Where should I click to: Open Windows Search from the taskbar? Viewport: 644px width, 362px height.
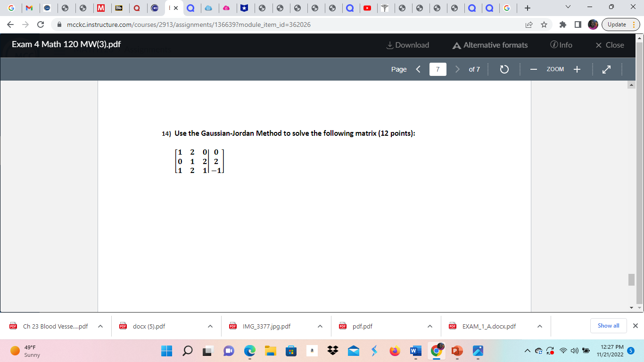tap(188, 351)
